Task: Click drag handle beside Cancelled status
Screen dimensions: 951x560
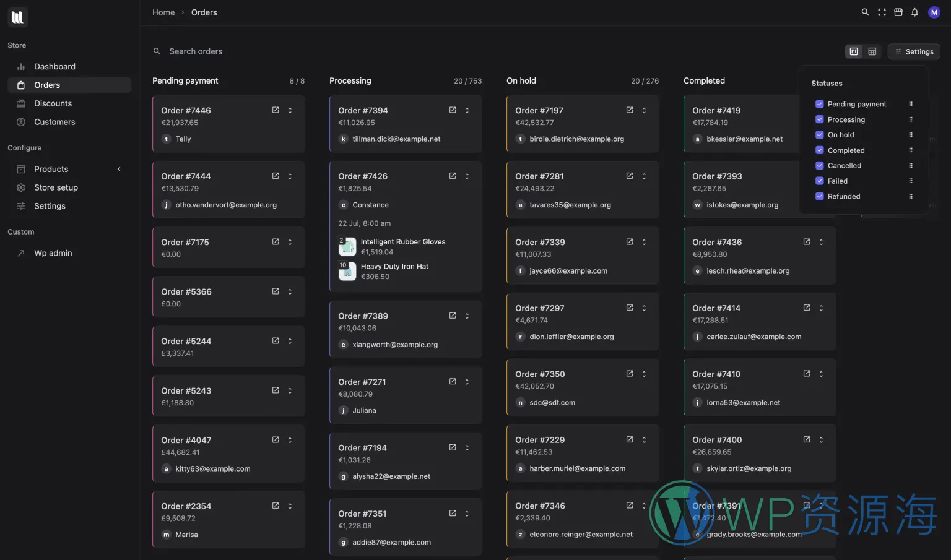Action: [x=911, y=165]
